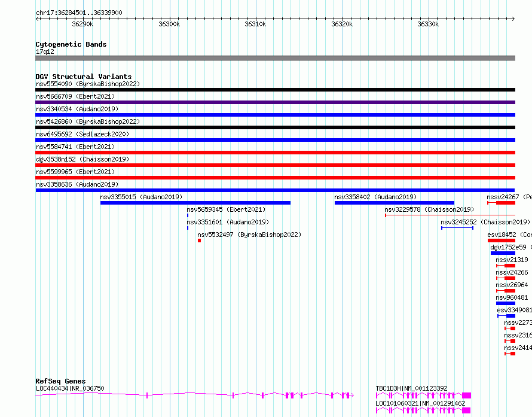Click the nssv21319 variant label
Viewport: 532px width, 417px height.
pos(512,260)
